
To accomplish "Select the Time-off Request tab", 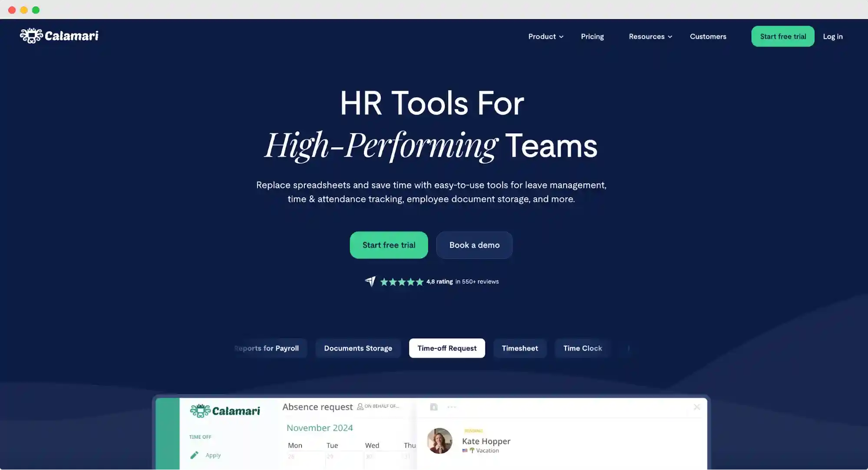I will [447, 348].
